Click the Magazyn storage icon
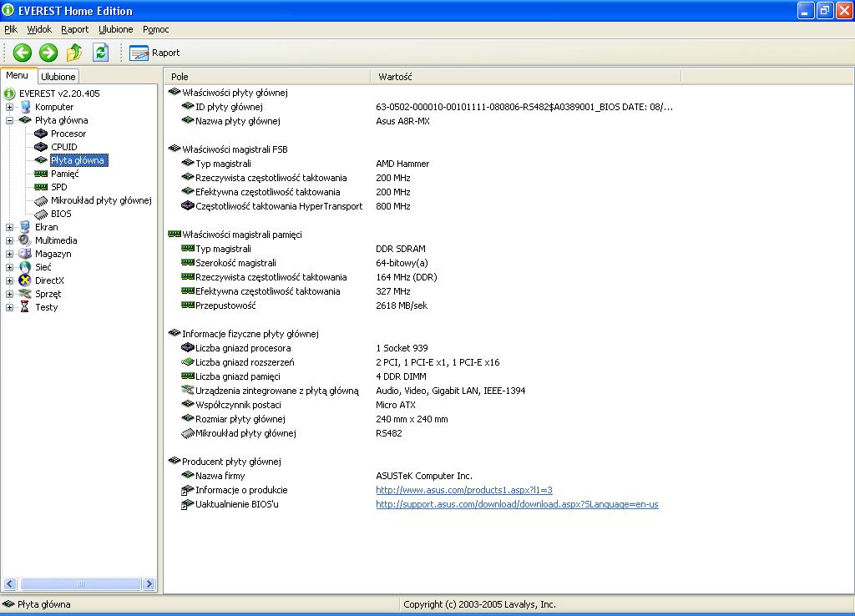The width and height of the screenshot is (855, 616). [25, 254]
